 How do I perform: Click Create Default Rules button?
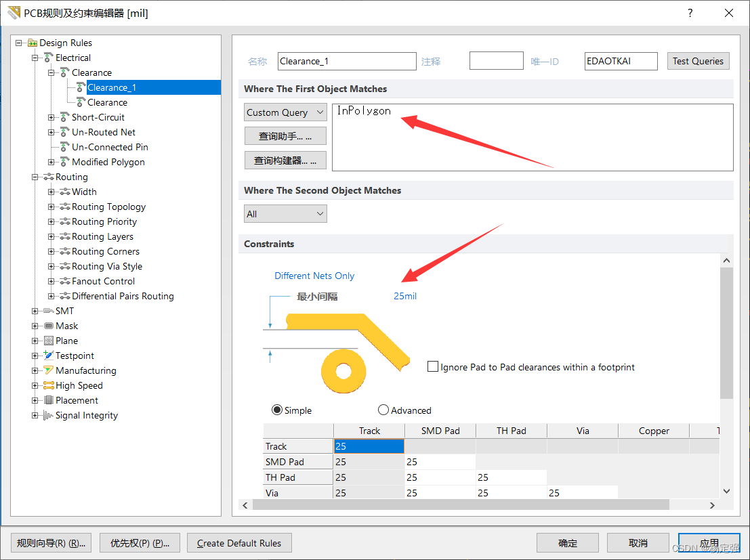point(239,543)
